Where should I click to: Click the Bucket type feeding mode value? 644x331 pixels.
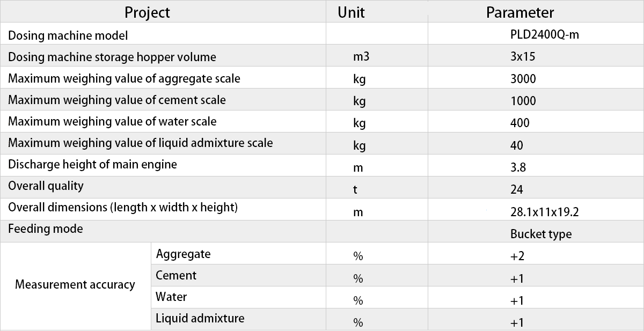coord(541,234)
